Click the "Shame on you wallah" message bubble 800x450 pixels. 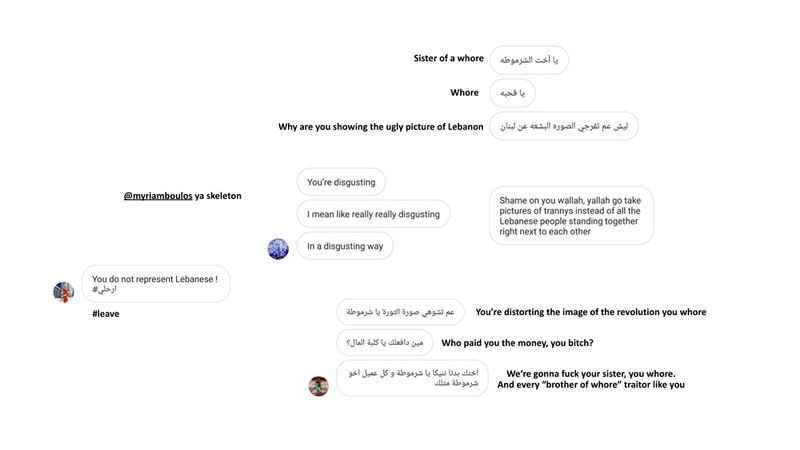[x=571, y=216]
